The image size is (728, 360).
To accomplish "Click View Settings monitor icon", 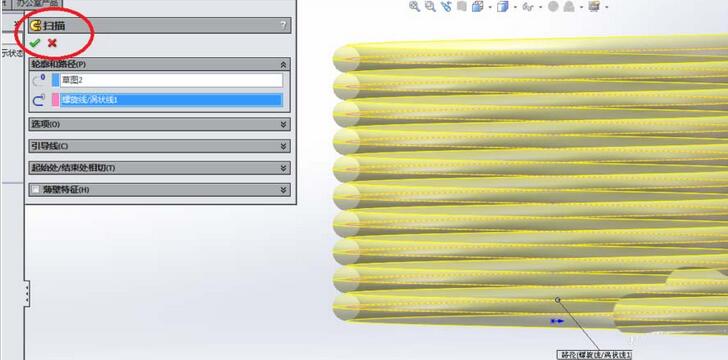I will coord(594,6).
